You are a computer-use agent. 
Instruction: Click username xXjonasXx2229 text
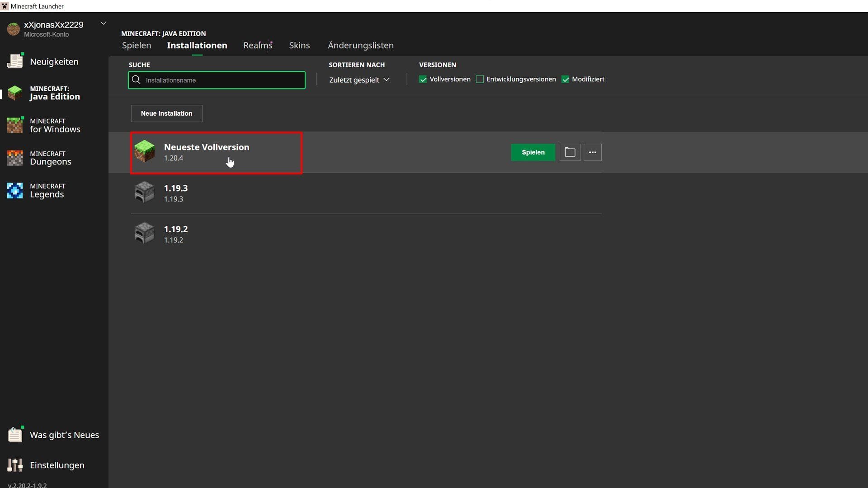point(54,25)
